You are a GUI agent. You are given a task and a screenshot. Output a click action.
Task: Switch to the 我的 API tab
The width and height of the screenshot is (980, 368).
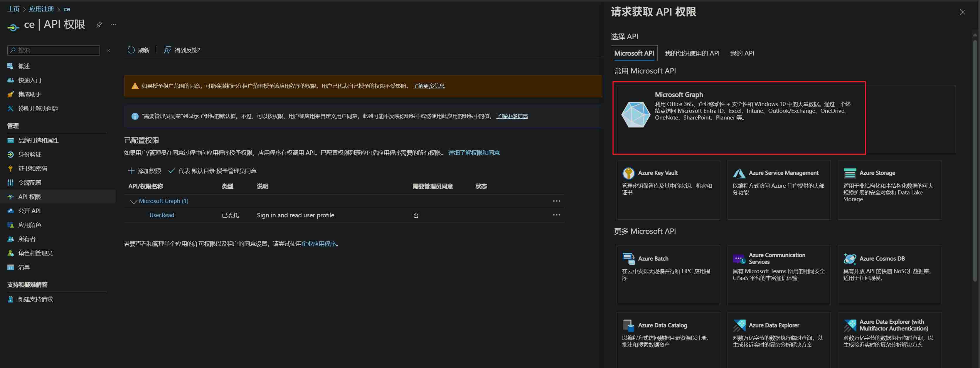(742, 53)
